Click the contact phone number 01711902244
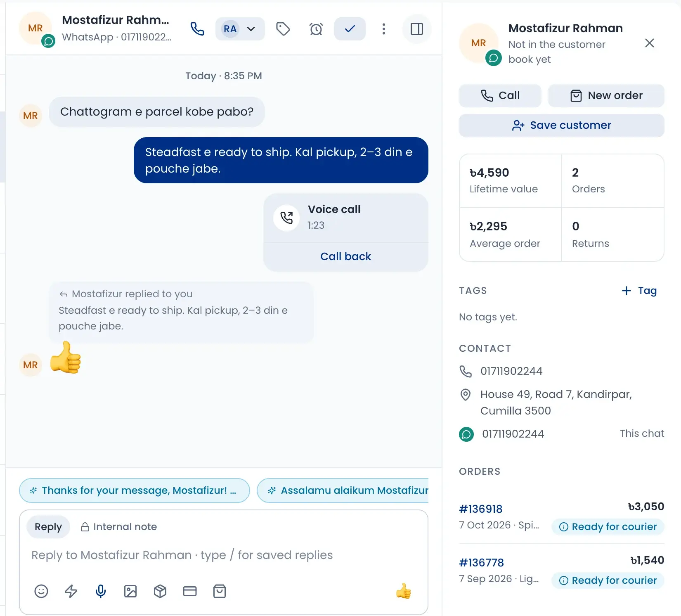Viewport: 681px width, 616px height. coord(511,371)
